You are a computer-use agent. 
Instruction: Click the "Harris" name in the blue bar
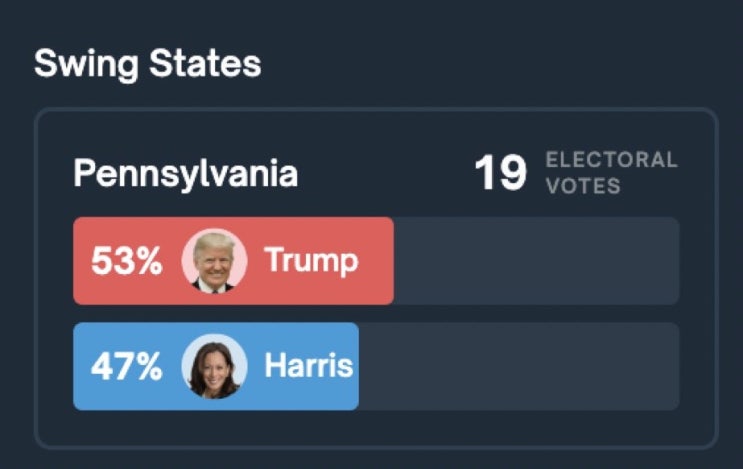pyautogui.click(x=308, y=366)
